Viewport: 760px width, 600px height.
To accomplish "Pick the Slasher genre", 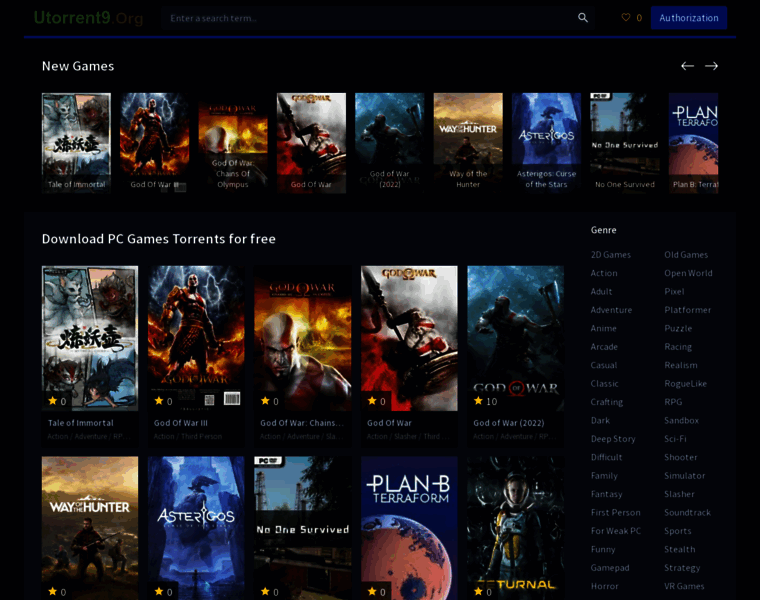I will [x=679, y=494].
